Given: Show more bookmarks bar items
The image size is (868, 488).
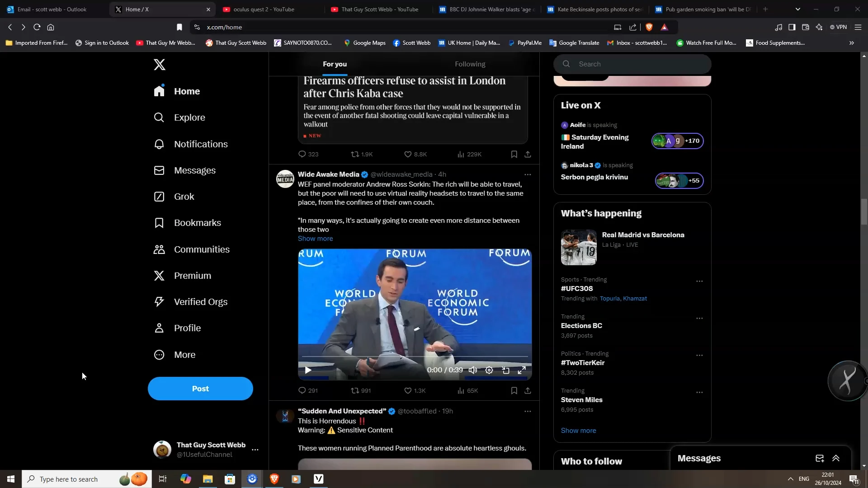Looking at the screenshot, I should click(x=852, y=43).
